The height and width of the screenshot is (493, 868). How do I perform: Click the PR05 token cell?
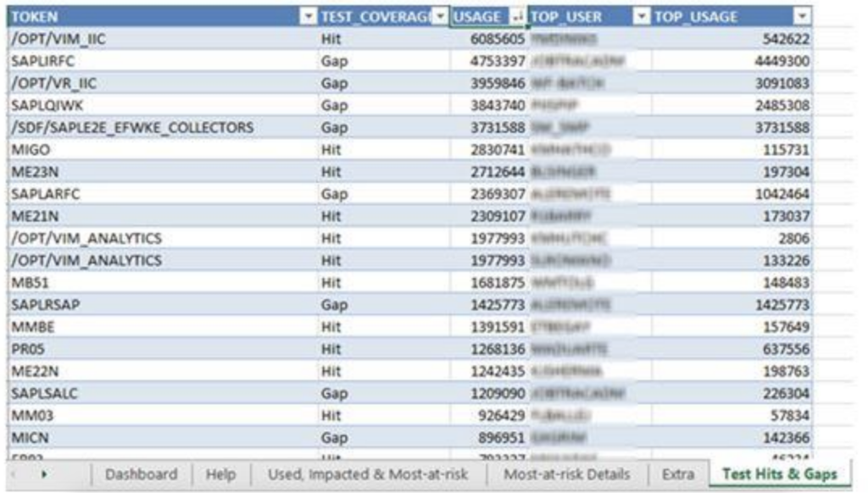pyautogui.click(x=163, y=349)
